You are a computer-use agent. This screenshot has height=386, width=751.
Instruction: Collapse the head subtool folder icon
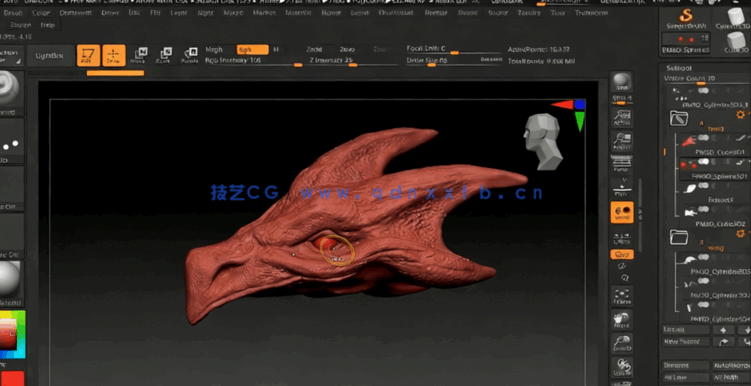pos(679,118)
